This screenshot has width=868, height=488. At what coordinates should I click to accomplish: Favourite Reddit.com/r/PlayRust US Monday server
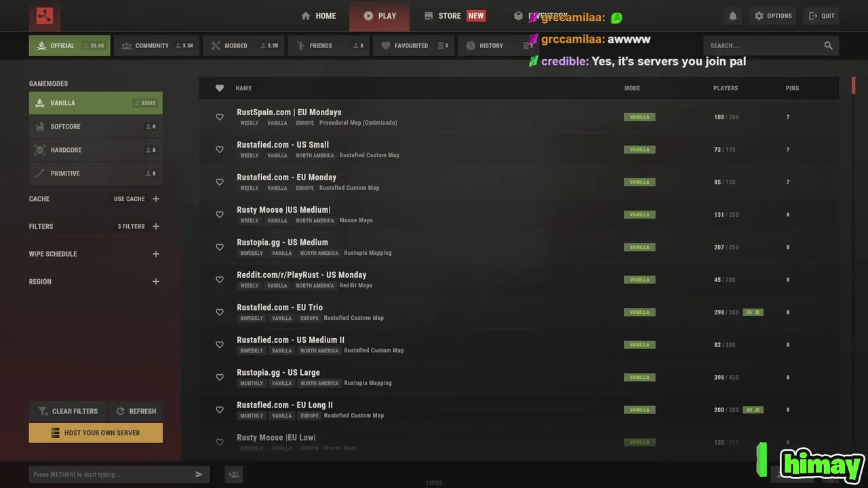point(219,280)
